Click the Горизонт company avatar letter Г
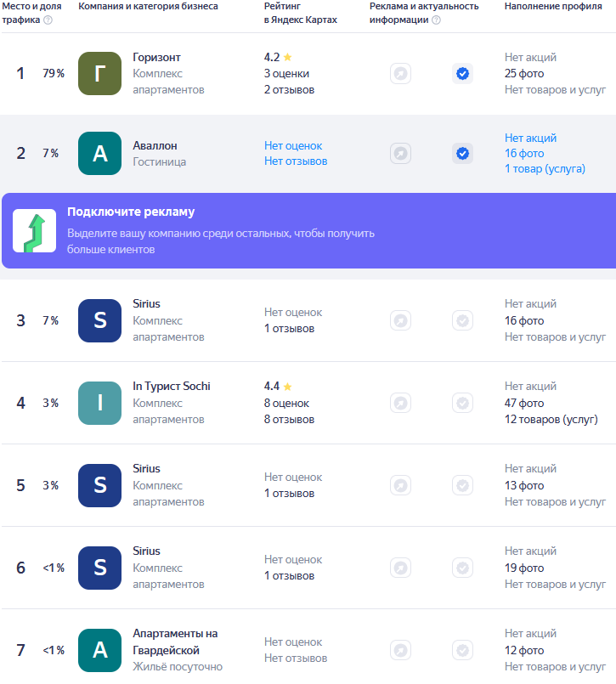616x684 pixels. (x=100, y=73)
